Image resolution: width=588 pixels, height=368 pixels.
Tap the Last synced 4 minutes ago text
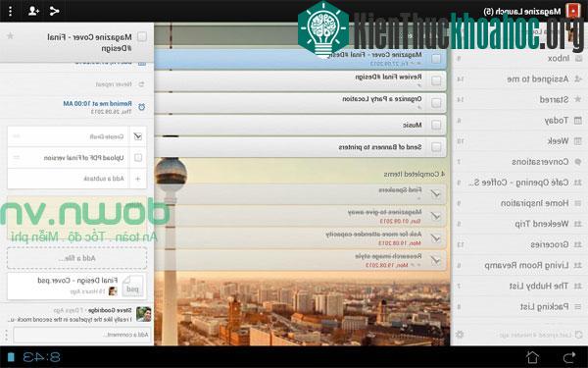[535, 335]
